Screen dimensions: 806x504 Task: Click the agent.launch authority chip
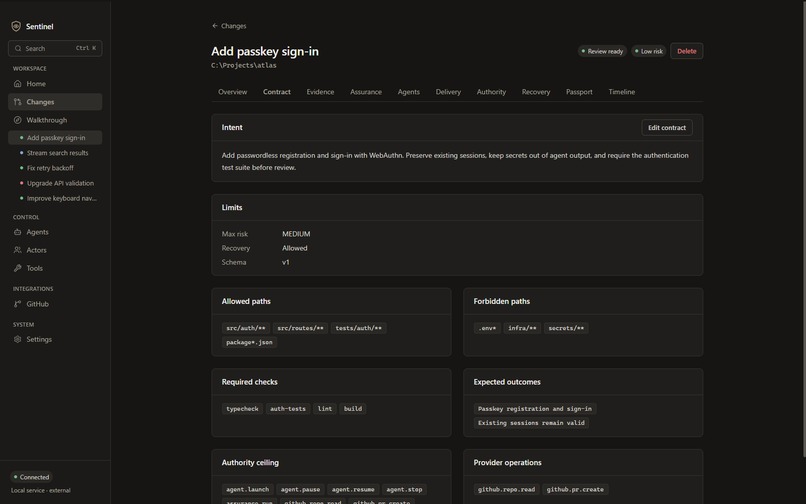pyautogui.click(x=247, y=490)
